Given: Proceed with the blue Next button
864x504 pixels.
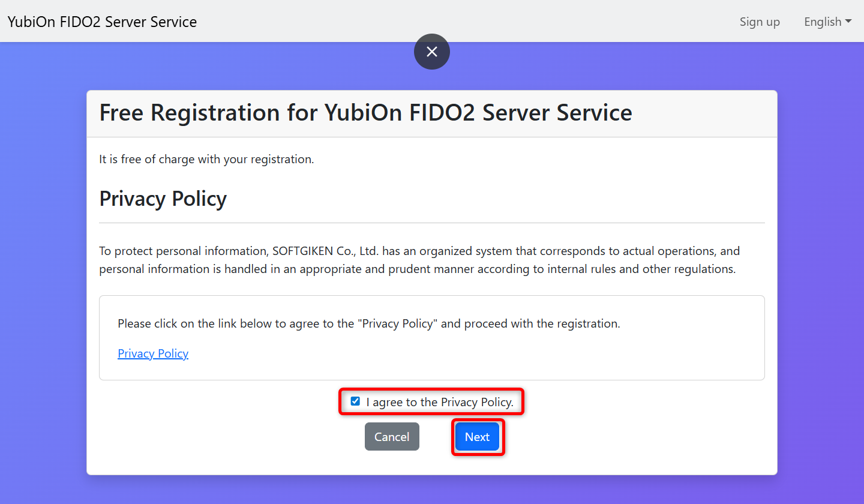Looking at the screenshot, I should 477,437.
